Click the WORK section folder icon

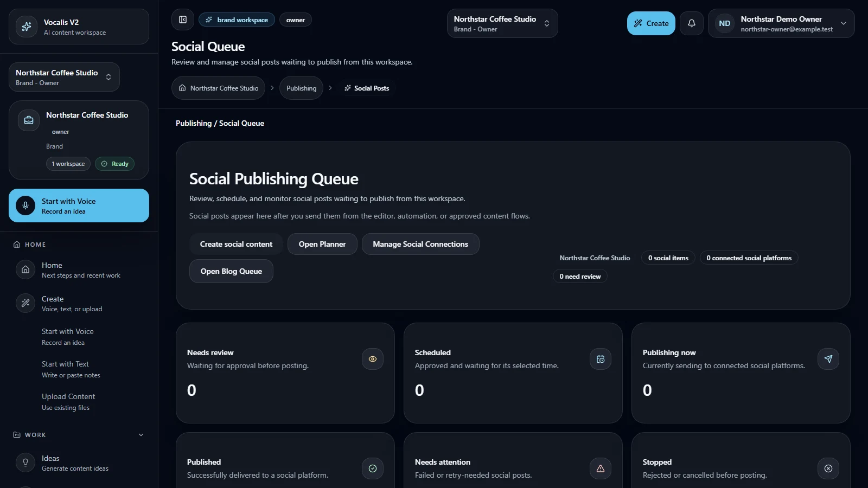click(x=17, y=435)
